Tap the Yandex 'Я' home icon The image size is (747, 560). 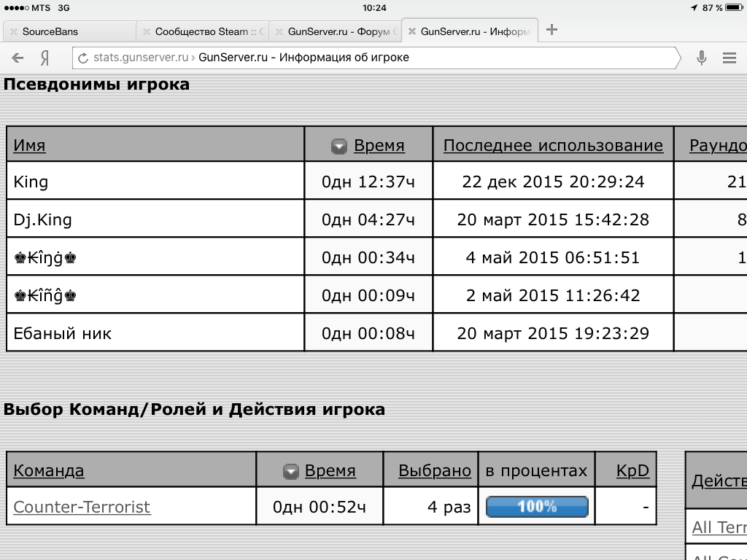coord(45,58)
